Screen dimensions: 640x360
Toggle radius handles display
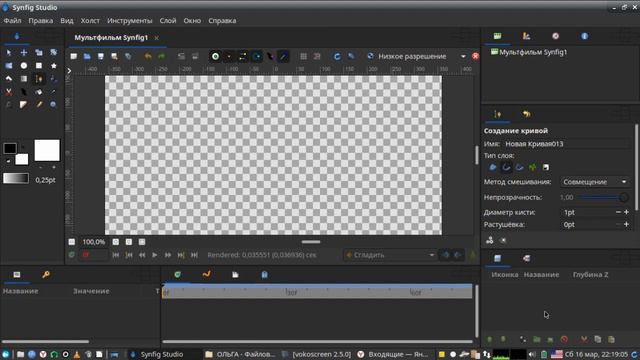[x=257, y=56]
